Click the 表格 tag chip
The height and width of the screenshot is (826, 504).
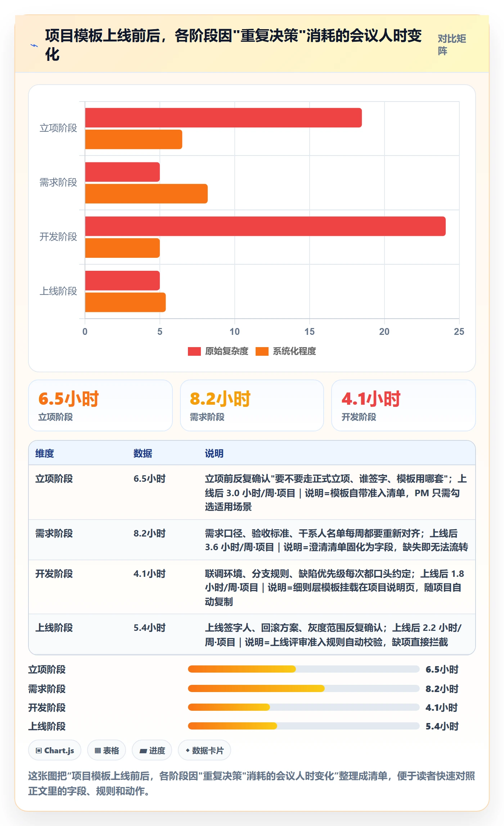[x=107, y=751]
